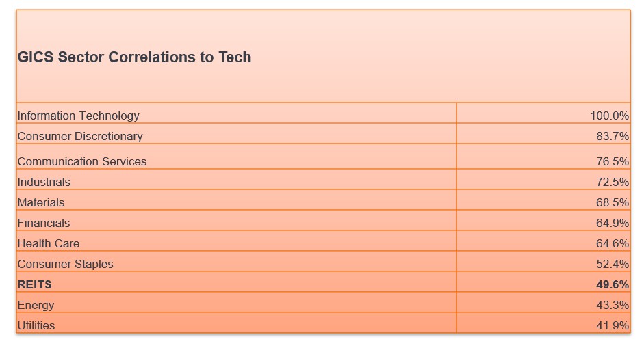Click the 83.7% value cell
This screenshot has height=350, width=644.
pyautogui.click(x=612, y=136)
